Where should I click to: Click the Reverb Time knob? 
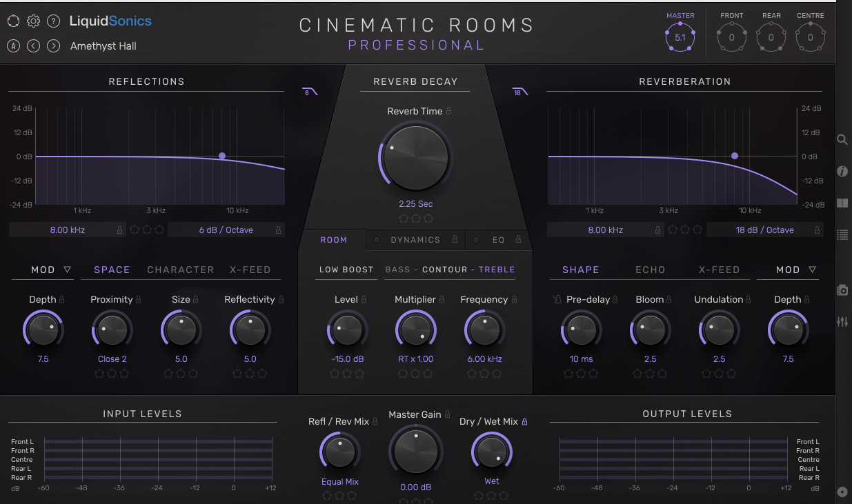coord(415,158)
